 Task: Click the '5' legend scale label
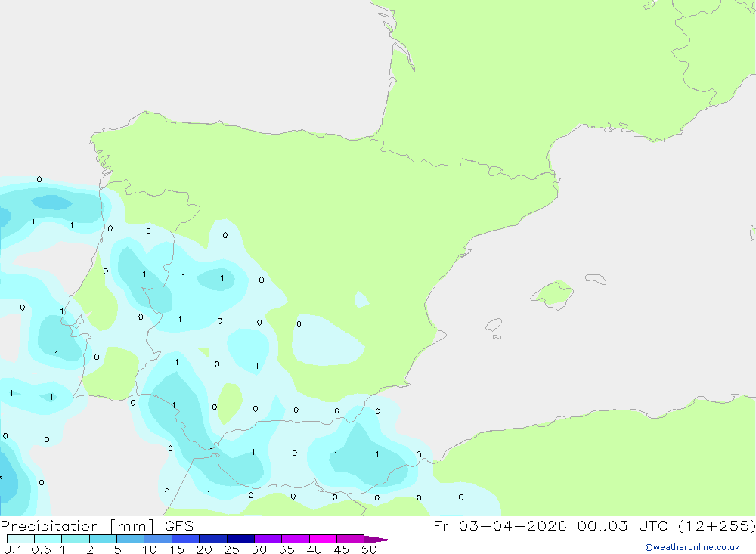[x=117, y=549]
